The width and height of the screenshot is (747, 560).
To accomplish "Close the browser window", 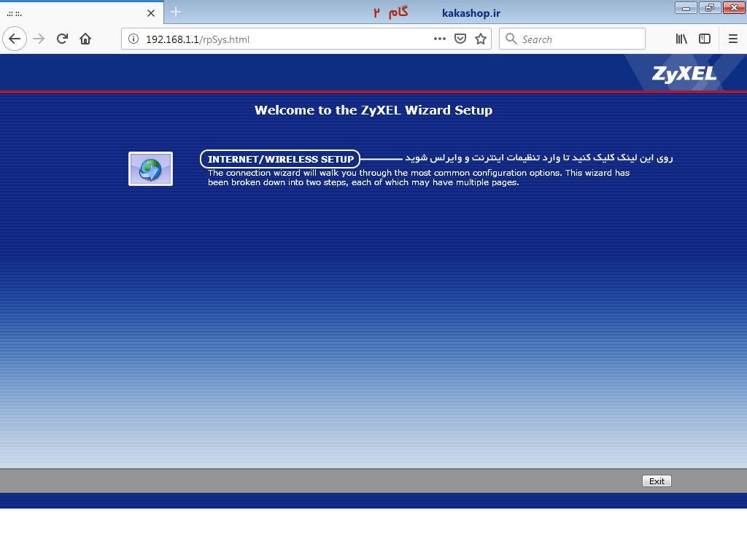I will tap(734, 8).
